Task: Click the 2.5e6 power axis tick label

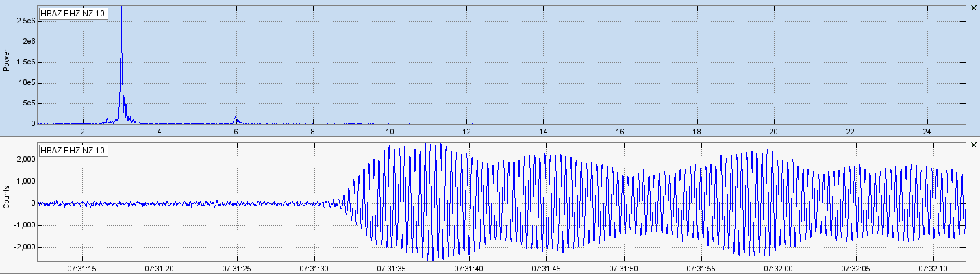Action: pyautogui.click(x=25, y=21)
